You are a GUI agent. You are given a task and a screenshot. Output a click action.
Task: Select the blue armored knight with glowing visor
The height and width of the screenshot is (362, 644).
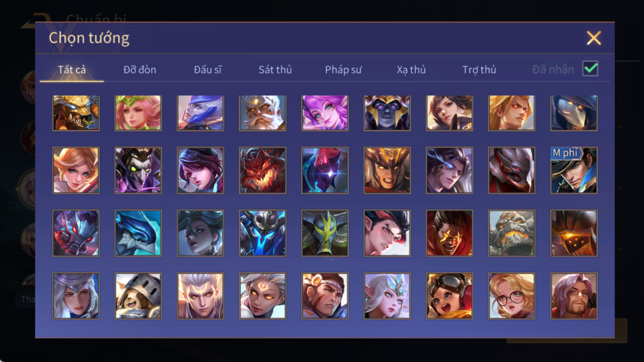click(x=263, y=233)
